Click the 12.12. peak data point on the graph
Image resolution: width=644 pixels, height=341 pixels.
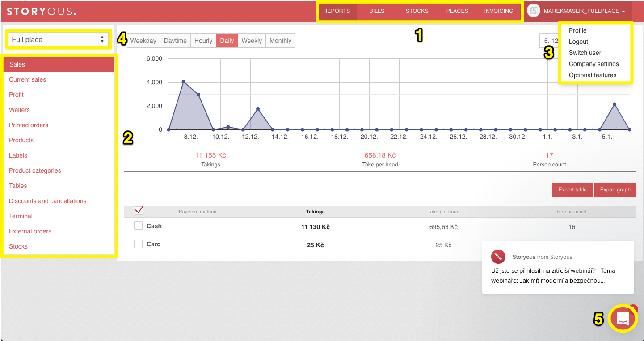[258, 109]
